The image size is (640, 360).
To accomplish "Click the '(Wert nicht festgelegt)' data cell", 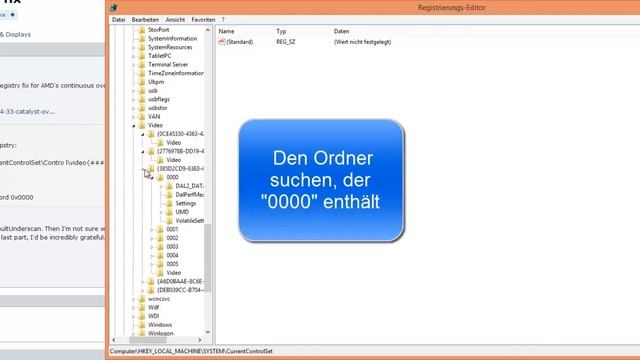I will click(362, 42).
